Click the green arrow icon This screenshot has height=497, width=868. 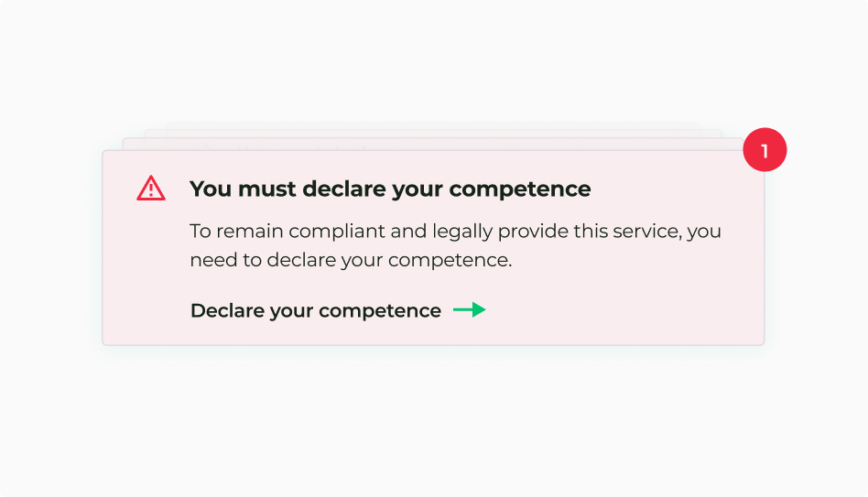click(469, 310)
